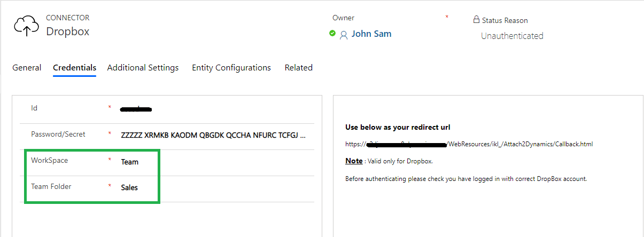Click the underlined Note label

point(354,161)
